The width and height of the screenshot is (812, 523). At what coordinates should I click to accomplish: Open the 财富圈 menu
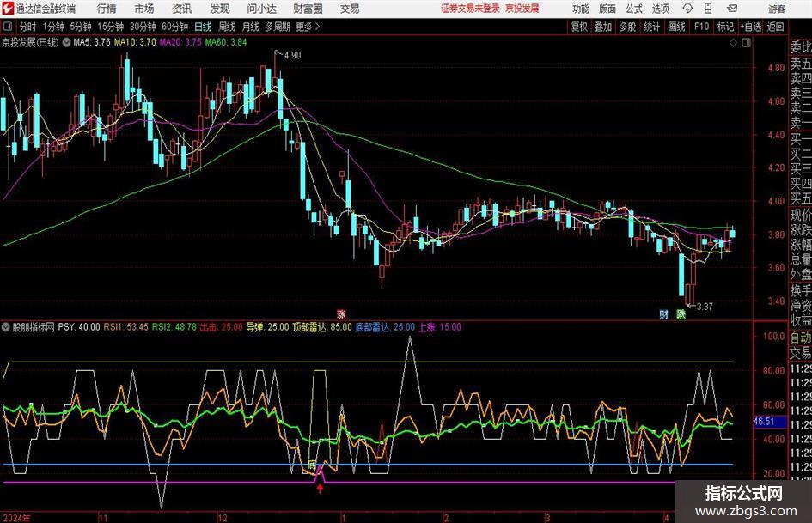click(308, 9)
